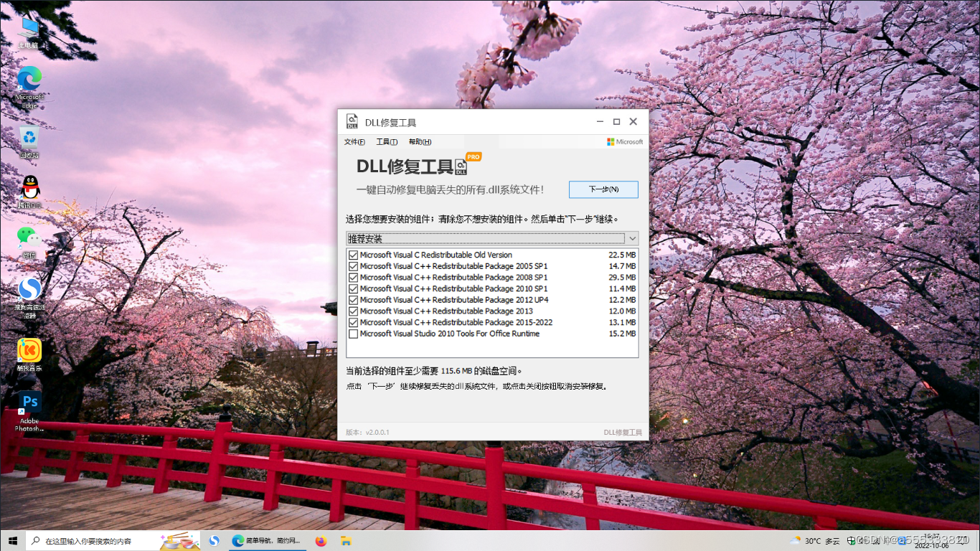Open the 工具(T) menu

point(386,141)
